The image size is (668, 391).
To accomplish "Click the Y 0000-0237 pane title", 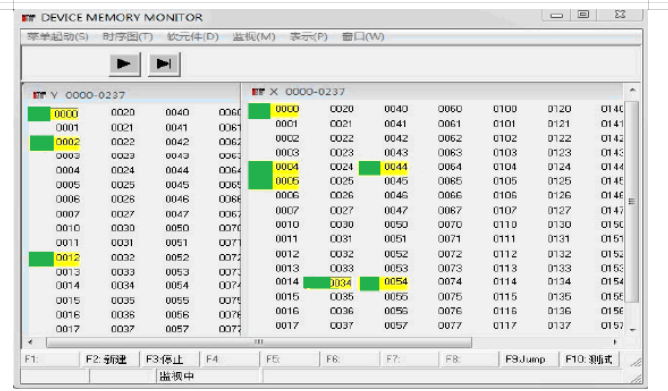I will click(88, 95).
